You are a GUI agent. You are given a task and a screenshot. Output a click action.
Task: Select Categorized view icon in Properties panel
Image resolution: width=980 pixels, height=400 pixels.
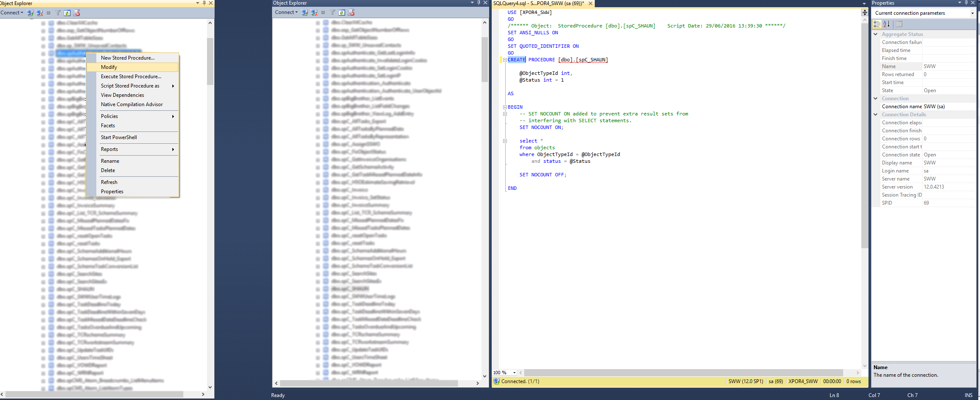tap(877, 24)
